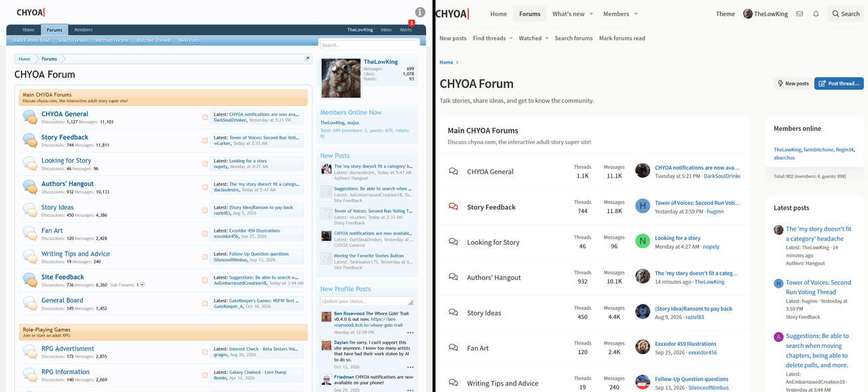Screen dimensions: 868x392
Task: Click the Home breadcrumb in the right forum
Action: 446,62
